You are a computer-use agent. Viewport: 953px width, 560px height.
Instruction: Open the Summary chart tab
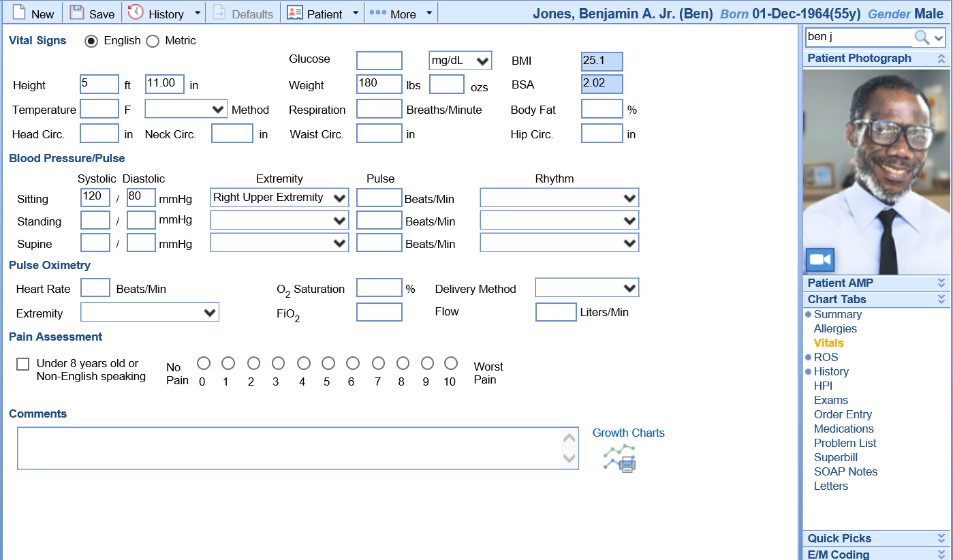[838, 314]
